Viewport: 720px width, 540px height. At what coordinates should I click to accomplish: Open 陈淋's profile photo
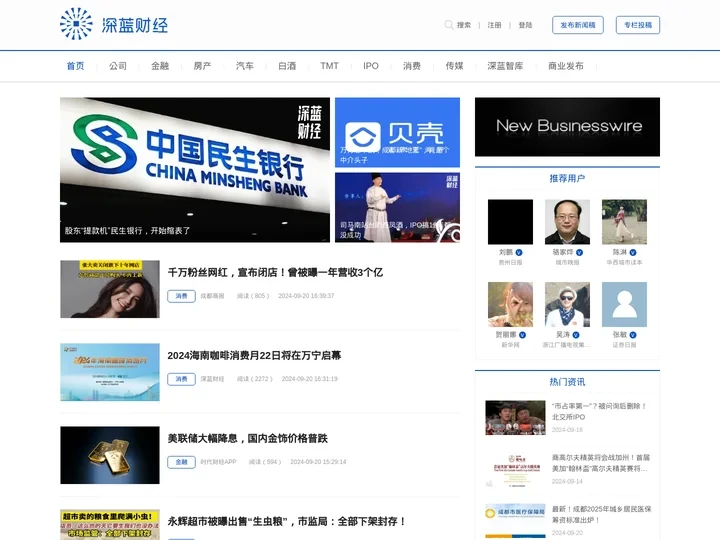coord(624,222)
